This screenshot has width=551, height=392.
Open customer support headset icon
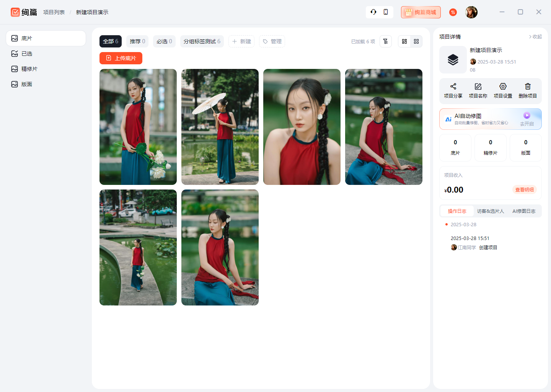click(373, 12)
